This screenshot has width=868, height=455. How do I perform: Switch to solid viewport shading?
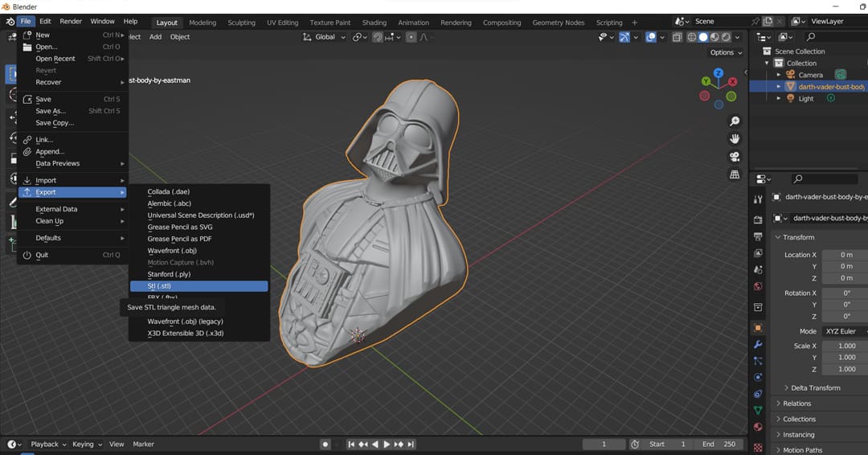(x=703, y=37)
